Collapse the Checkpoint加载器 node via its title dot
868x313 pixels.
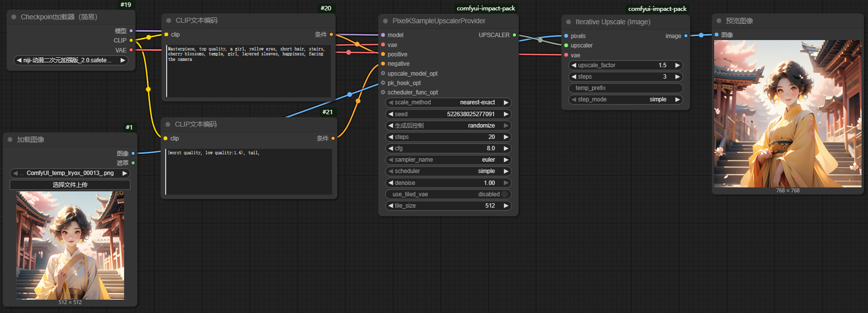[14, 17]
